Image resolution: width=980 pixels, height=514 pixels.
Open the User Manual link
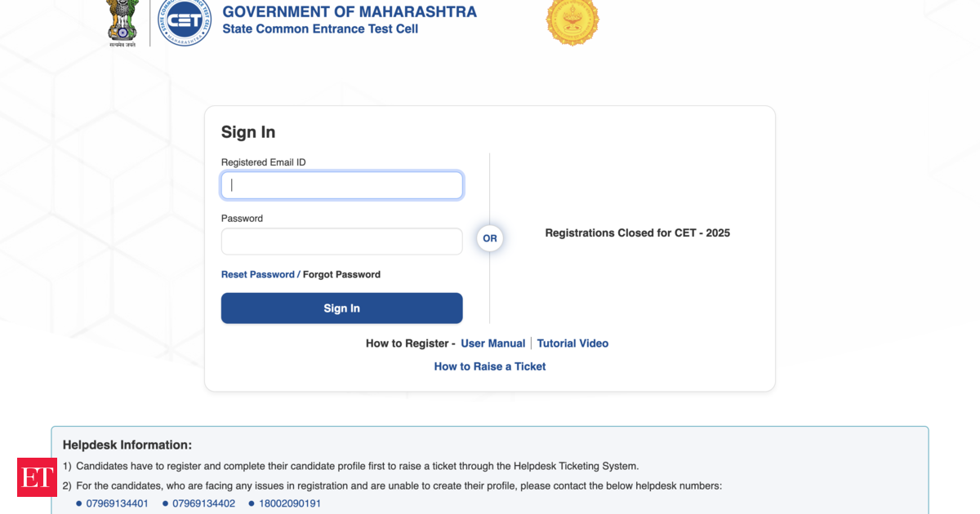coord(492,343)
